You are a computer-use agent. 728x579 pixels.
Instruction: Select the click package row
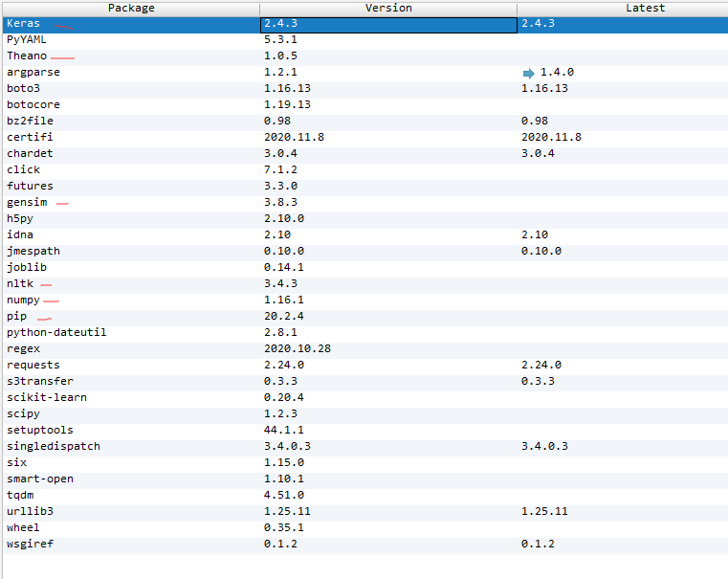pyautogui.click(x=364, y=171)
